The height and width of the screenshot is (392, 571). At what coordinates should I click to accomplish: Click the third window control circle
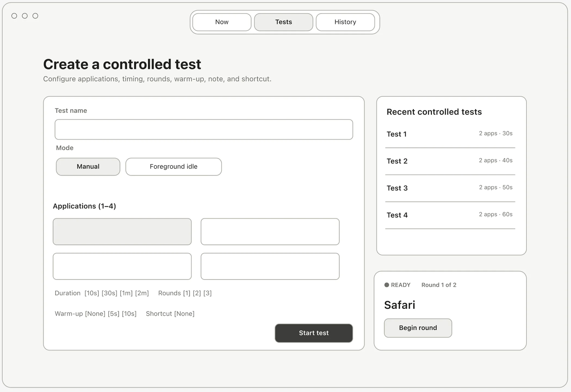(35, 16)
